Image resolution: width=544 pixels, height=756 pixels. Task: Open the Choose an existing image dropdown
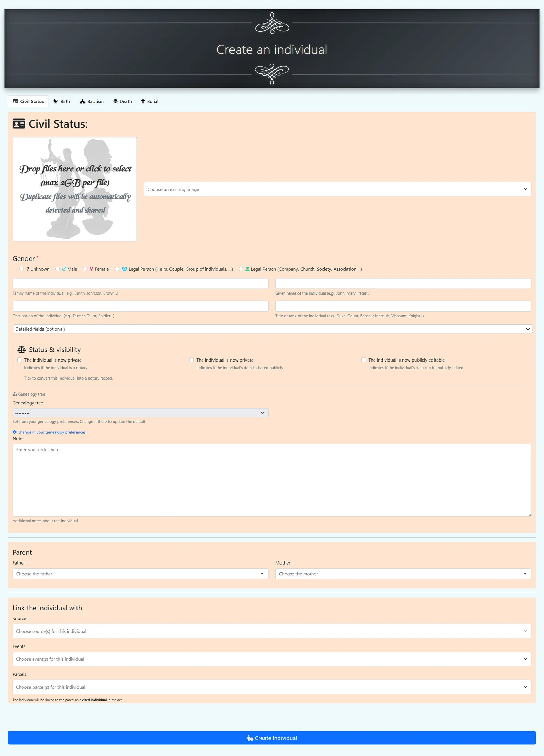tap(337, 189)
